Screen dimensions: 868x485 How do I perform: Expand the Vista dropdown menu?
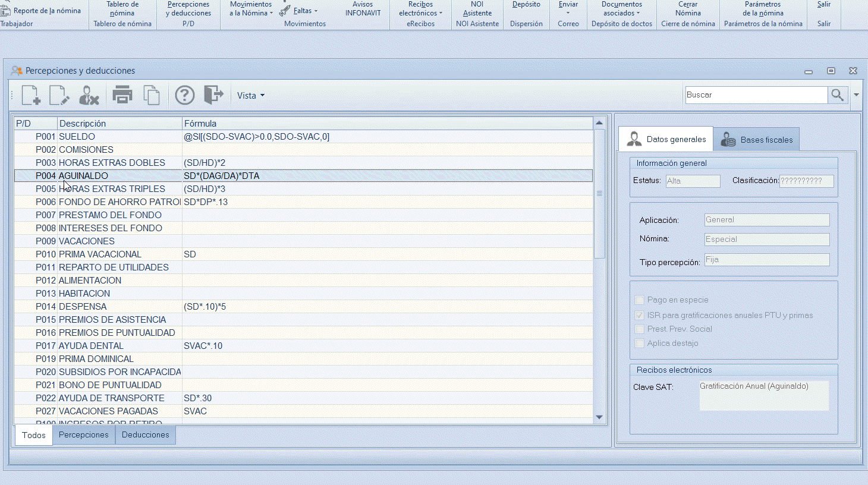point(251,96)
